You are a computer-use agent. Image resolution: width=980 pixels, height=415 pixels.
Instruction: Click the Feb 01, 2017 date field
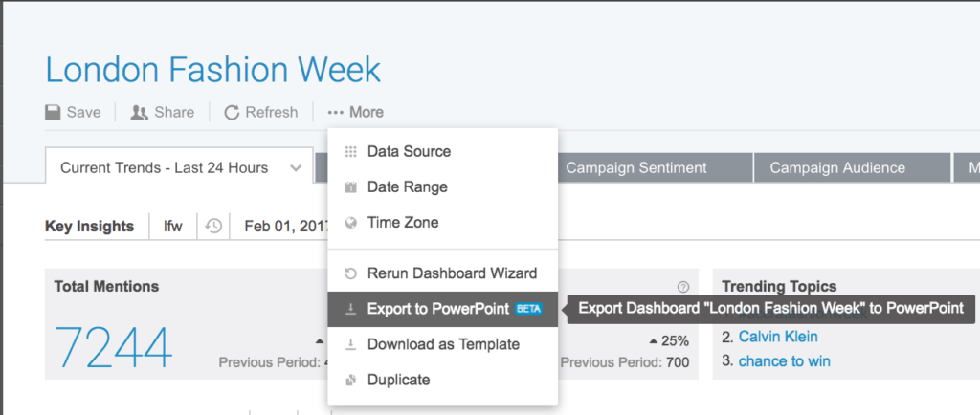click(285, 227)
